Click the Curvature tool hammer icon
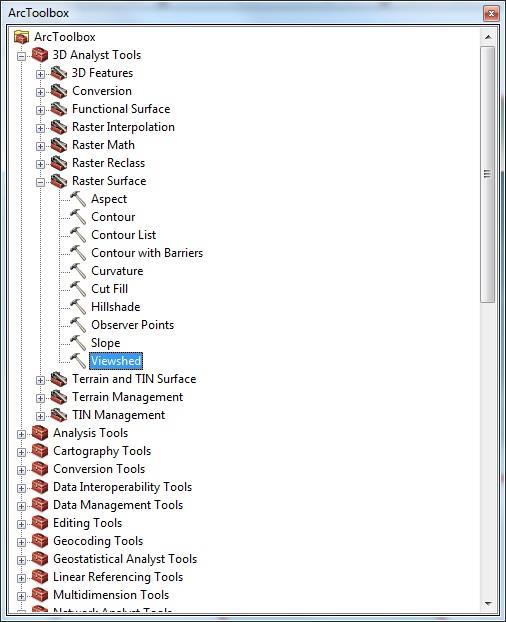This screenshot has width=506, height=622. (78, 271)
